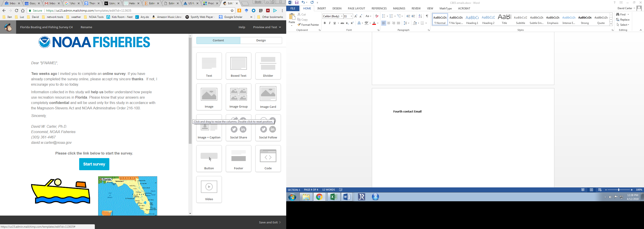Screen dimensions: 644x229
Task: Add a Code content block
Action: click(x=268, y=159)
